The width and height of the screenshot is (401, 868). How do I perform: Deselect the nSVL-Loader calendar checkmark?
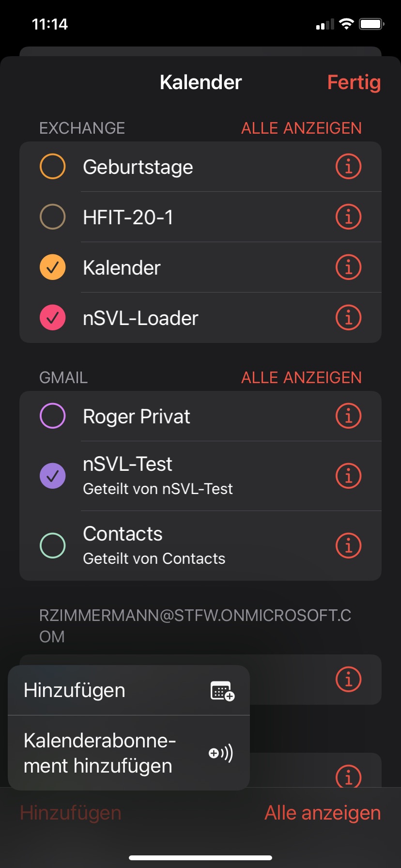click(x=52, y=318)
